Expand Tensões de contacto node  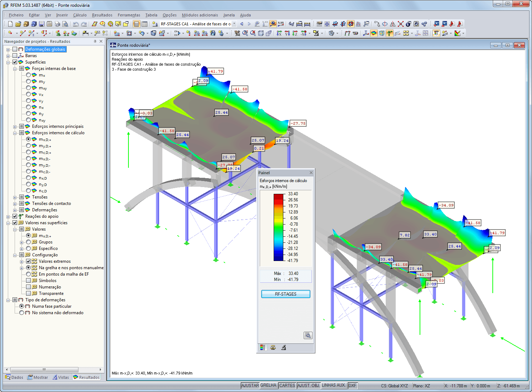pos(15,203)
